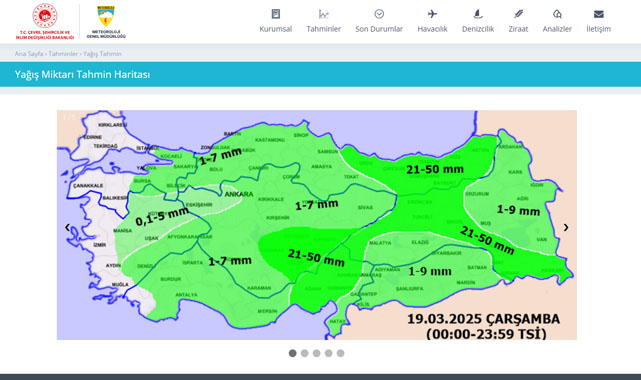Click the Denizcilik ship icon
The image size is (641, 380).
point(478,14)
